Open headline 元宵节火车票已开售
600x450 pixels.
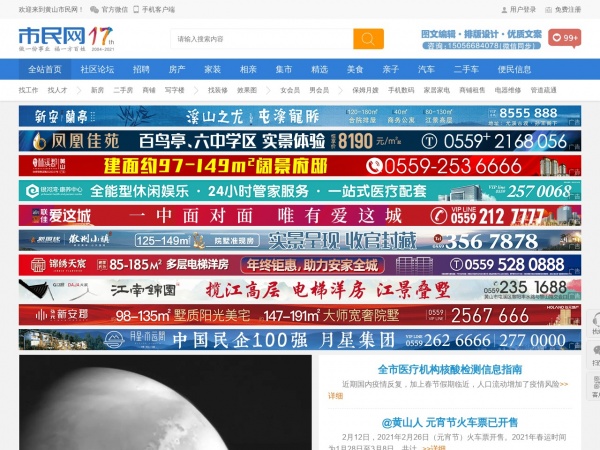[x=450, y=423]
